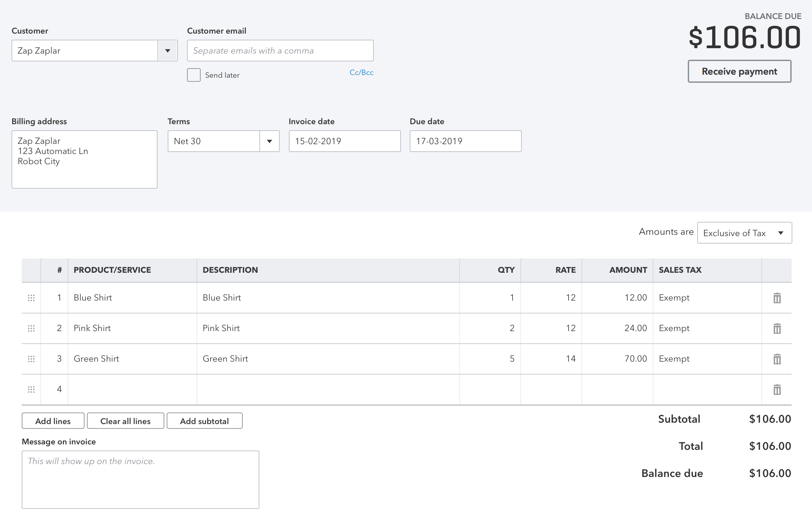Click trash icon on empty row 4

[x=777, y=389]
